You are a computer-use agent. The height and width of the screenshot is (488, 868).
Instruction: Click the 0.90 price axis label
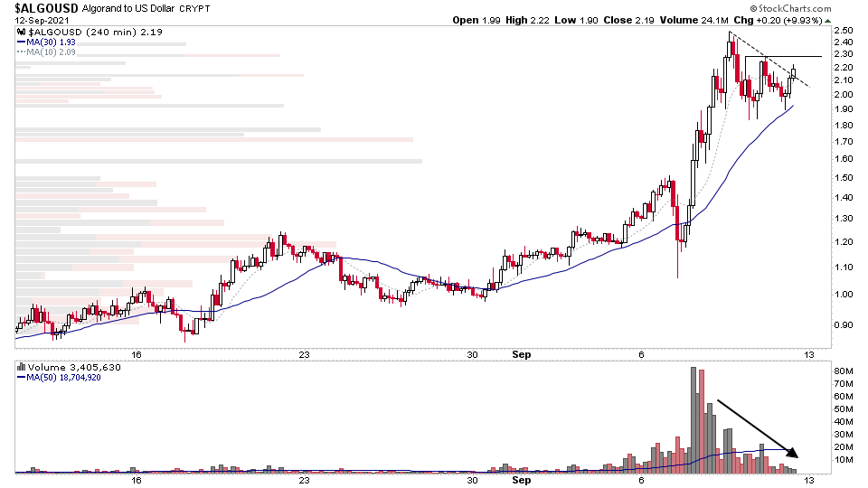(843, 324)
